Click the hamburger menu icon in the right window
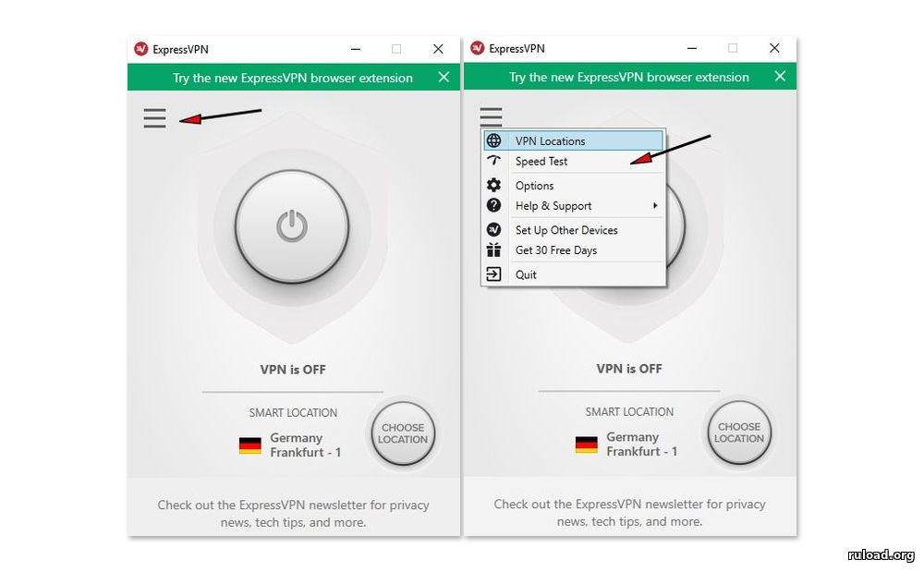Screen dimensions: 924x572 click(491, 116)
